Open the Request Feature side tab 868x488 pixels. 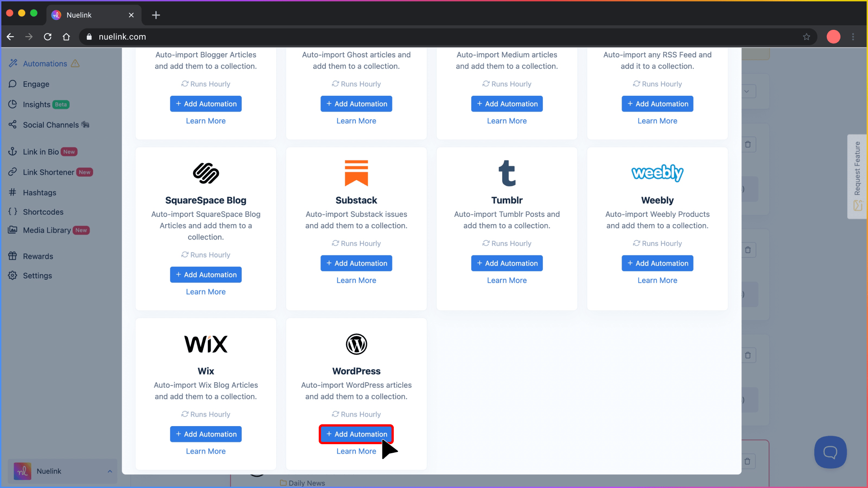click(x=857, y=176)
